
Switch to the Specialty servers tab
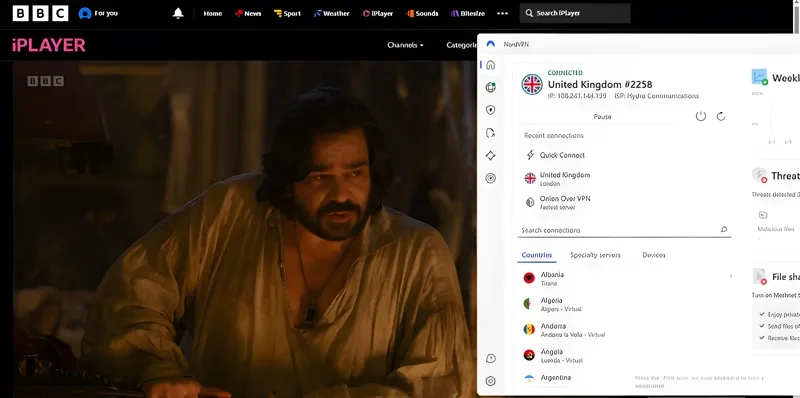595,255
